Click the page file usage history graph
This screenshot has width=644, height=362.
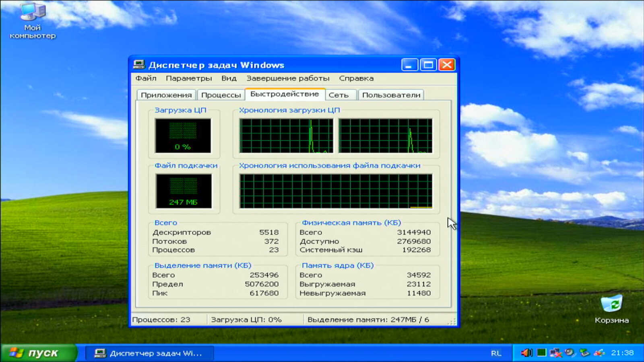pos(336,191)
